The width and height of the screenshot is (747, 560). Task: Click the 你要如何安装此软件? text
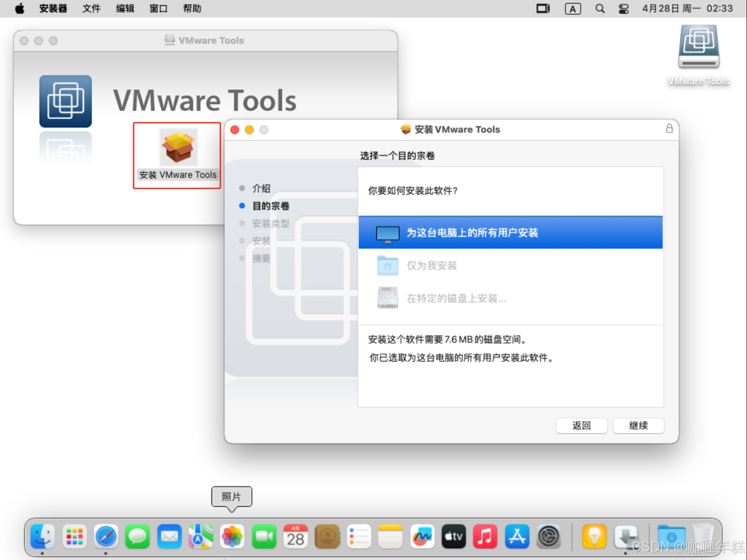(x=413, y=191)
